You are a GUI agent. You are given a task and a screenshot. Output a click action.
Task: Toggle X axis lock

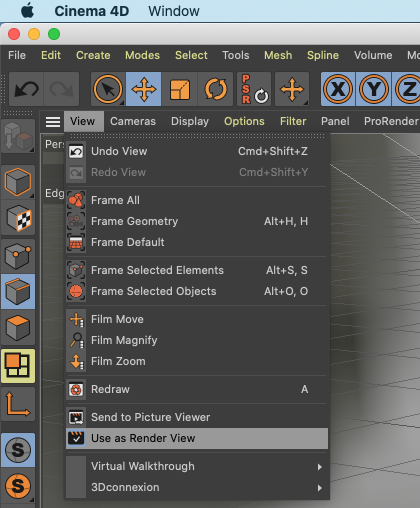coord(338,89)
